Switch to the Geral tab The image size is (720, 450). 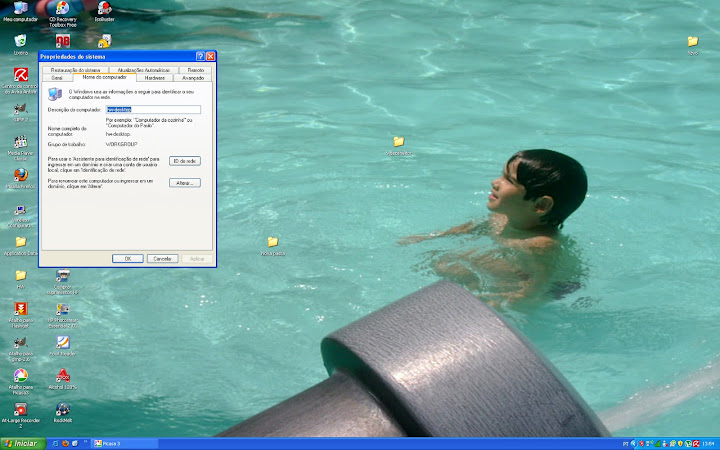[57, 78]
